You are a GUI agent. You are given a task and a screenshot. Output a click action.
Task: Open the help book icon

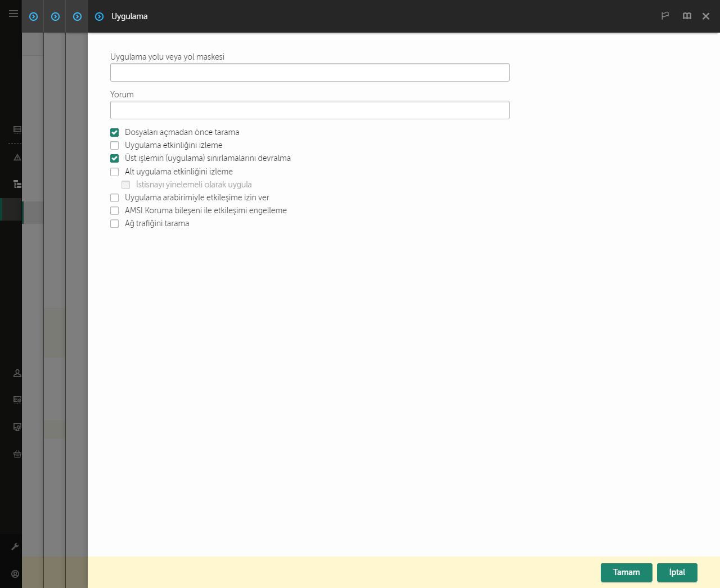tap(687, 16)
